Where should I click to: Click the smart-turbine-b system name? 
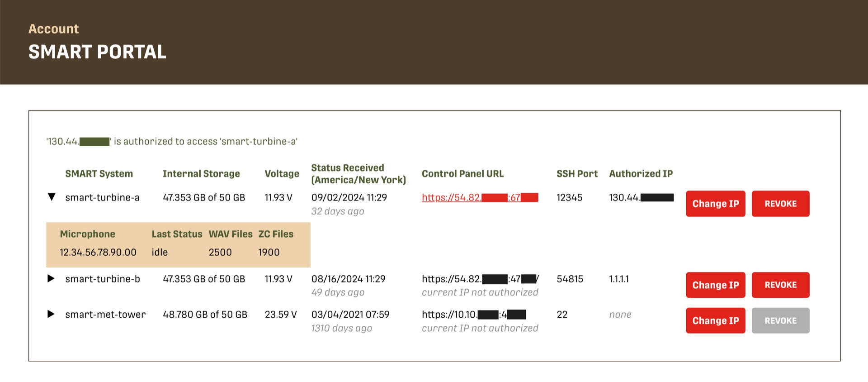pyautogui.click(x=103, y=279)
